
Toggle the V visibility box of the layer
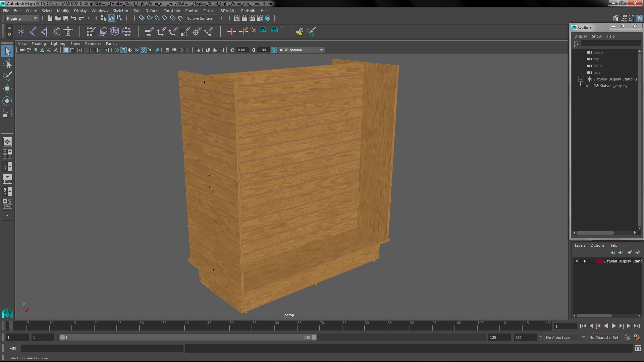click(x=577, y=261)
